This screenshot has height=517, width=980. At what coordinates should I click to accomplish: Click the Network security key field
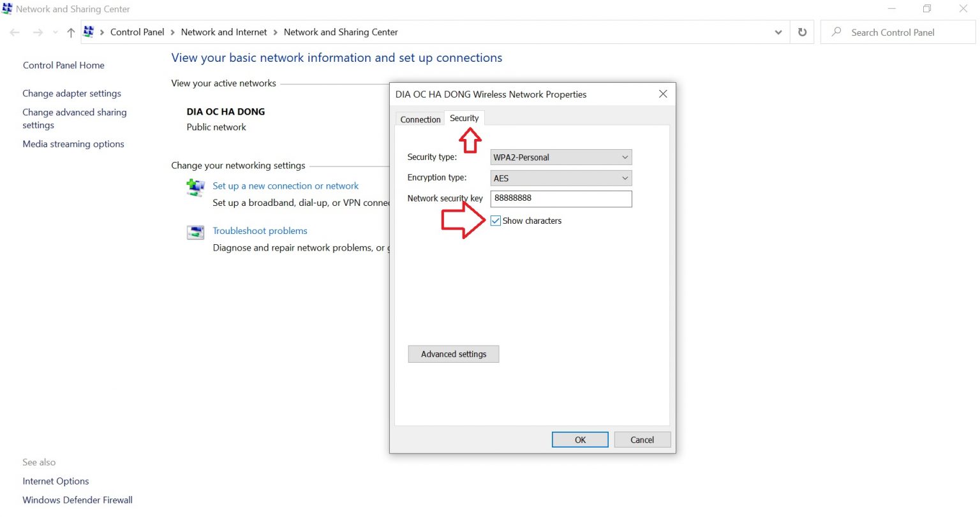point(561,199)
